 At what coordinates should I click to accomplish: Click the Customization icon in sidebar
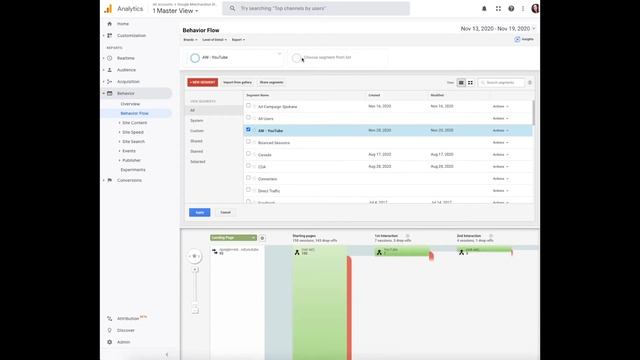109,36
